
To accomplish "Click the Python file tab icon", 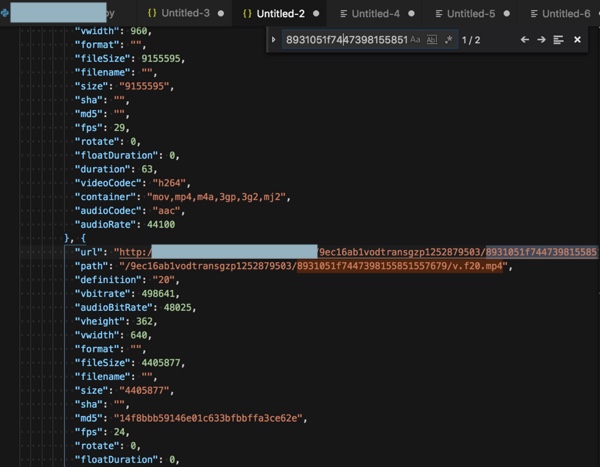I will [x=5, y=13].
